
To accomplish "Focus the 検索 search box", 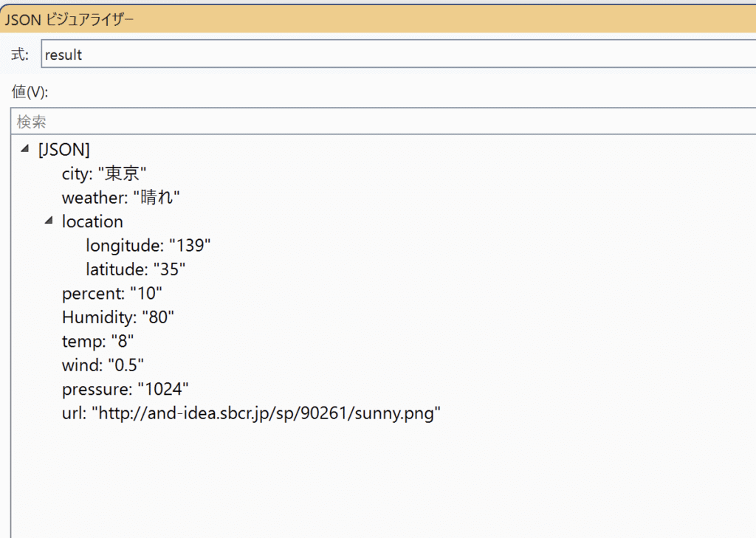I will [x=383, y=121].
